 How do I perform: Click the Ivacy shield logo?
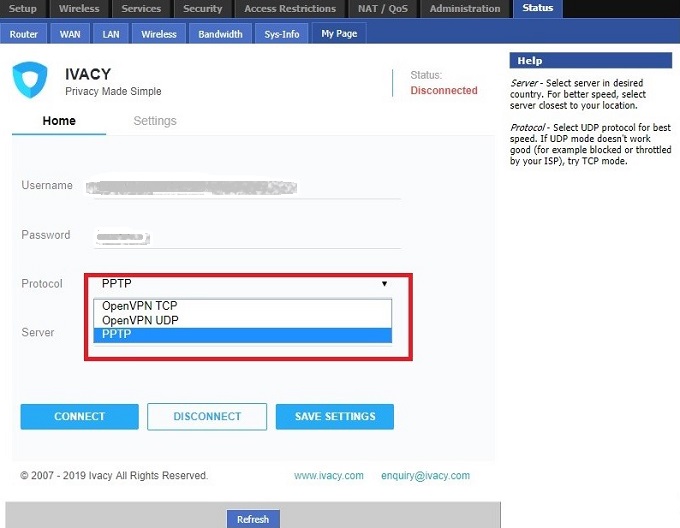29,80
